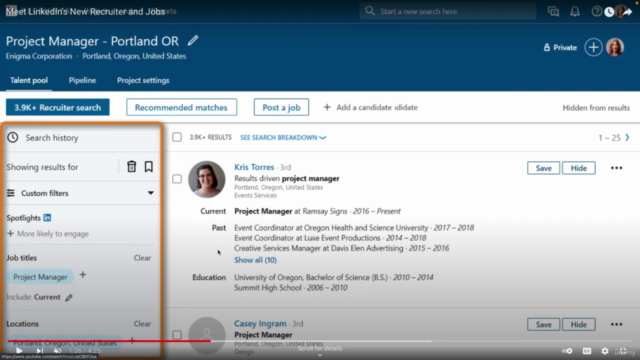Open Project settings tab
This screenshot has height=360, width=640.
143,80
